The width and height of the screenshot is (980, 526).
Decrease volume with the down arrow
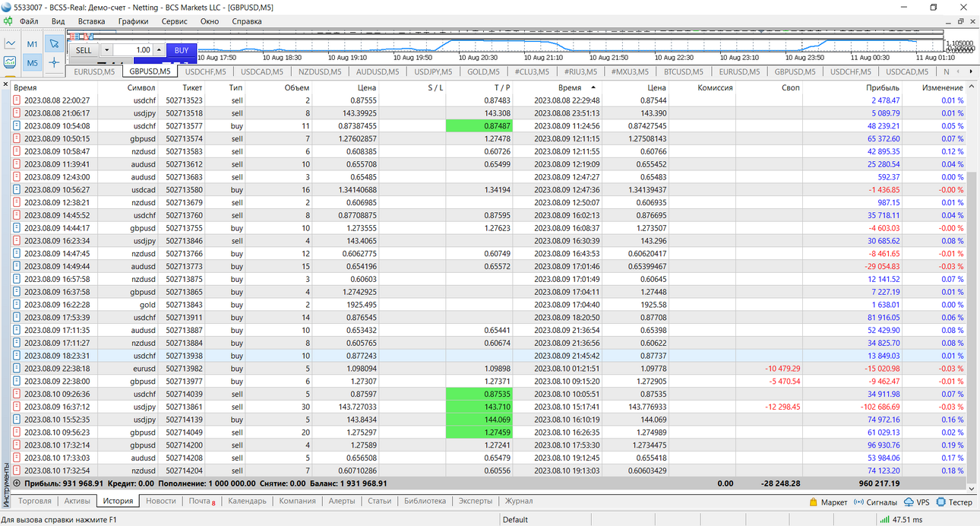tap(106, 50)
